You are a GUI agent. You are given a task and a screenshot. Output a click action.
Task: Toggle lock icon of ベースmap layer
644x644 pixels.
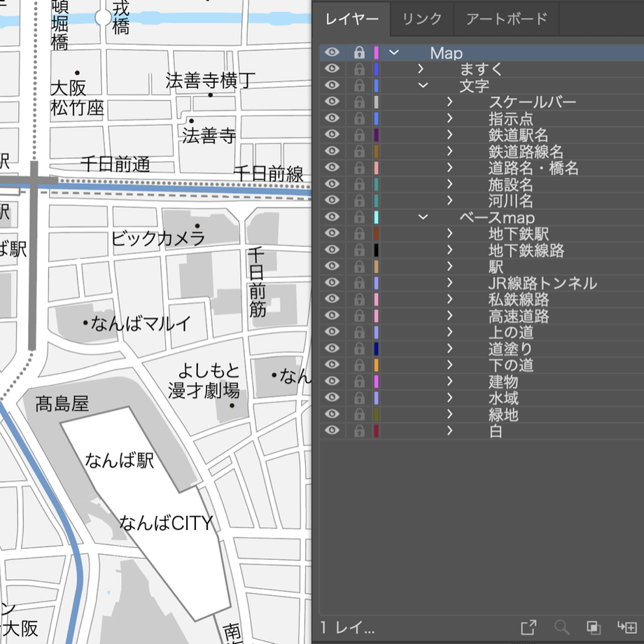(x=359, y=217)
